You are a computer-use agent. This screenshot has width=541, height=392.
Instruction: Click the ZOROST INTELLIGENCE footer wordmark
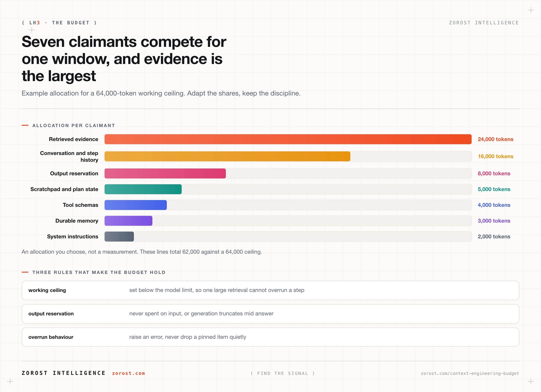coord(63,373)
